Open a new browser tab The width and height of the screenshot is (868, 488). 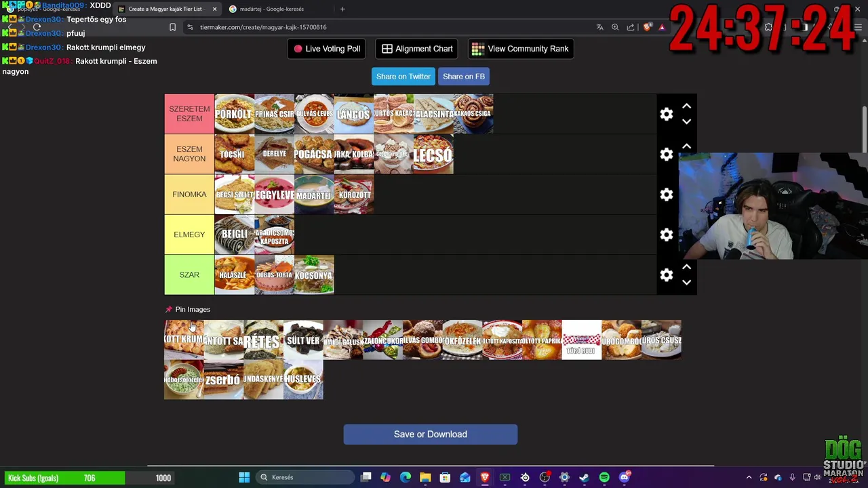click(342, 9)
